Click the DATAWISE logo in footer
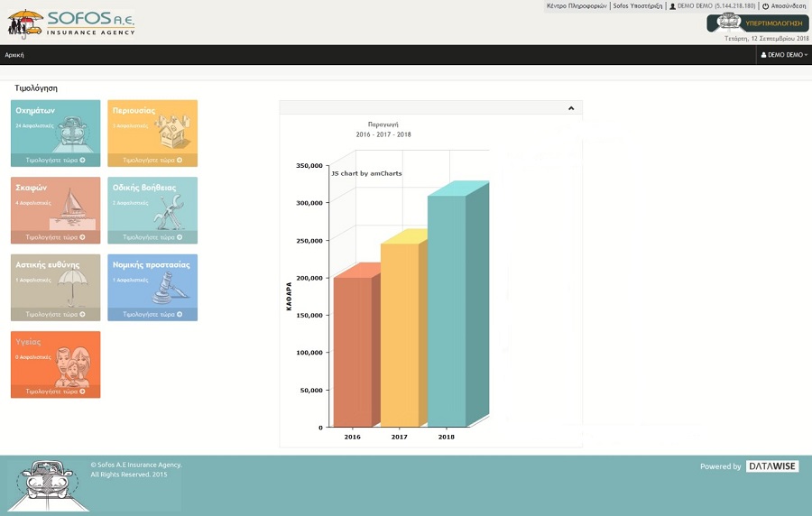This screenshot has height=516, width=812. [772, 466]
